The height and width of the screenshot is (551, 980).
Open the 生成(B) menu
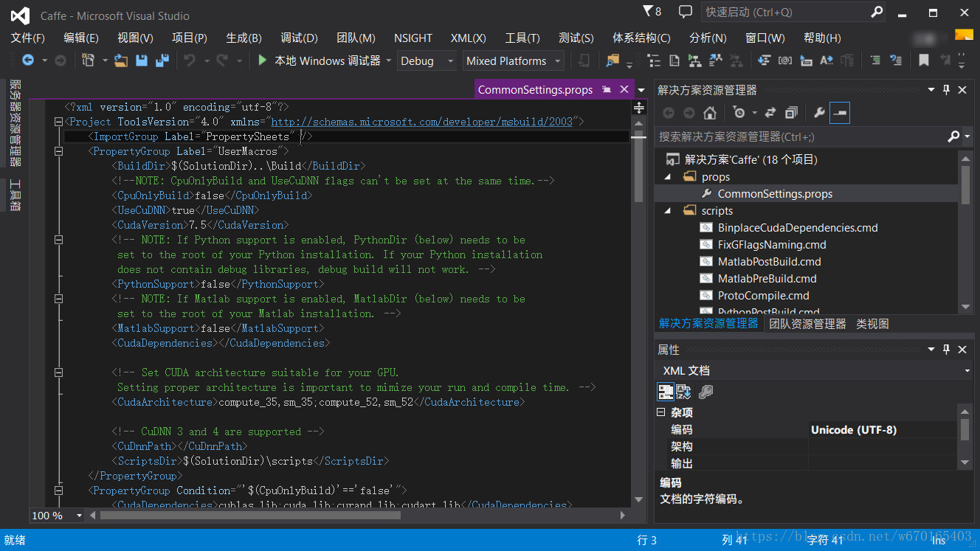[x=244, y=38]
